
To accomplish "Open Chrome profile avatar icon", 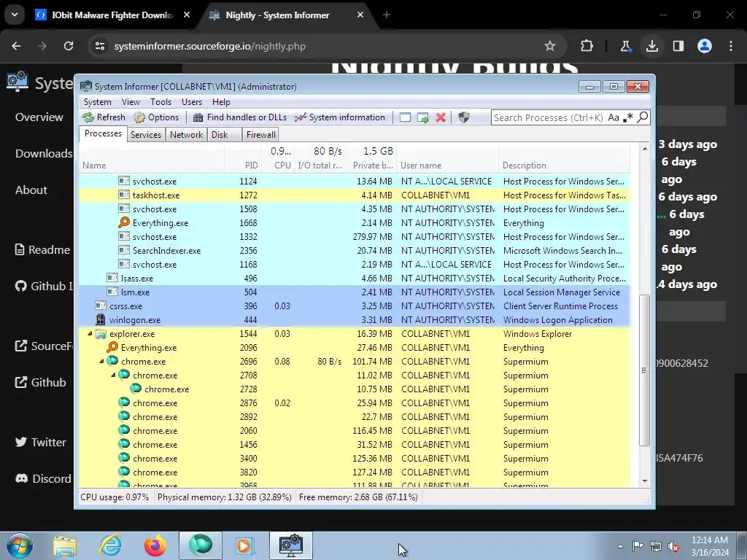I will [705, 46].
